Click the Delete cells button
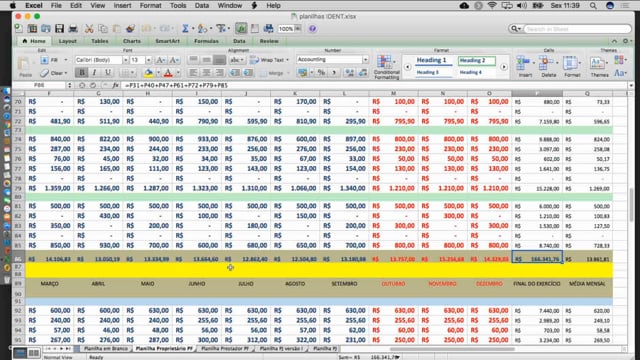The height and width of the screenshot is (360, 640). click(x=548, y=67)
